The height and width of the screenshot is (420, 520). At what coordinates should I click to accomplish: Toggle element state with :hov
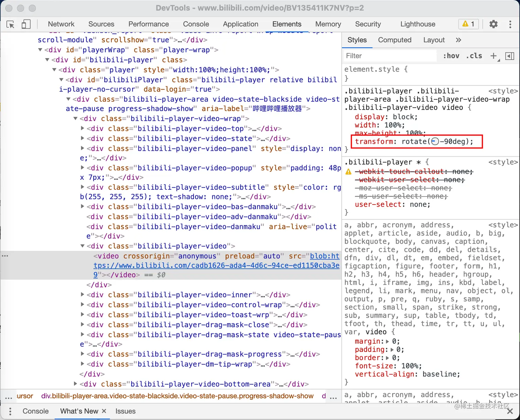pyautogui.click(x=451, y=56)
